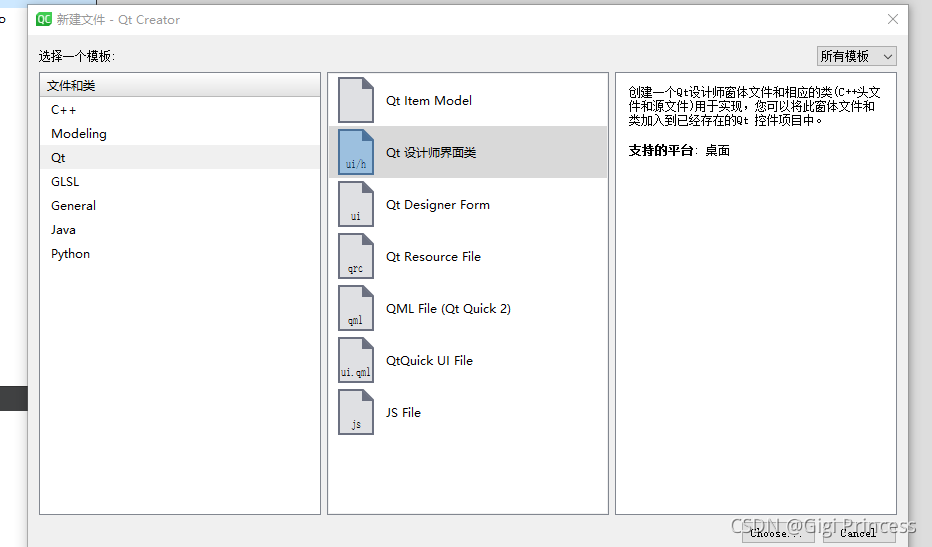This screenshot has width=932, height=547.
Task: Select the Modeling category
Action: pos(180,133)
